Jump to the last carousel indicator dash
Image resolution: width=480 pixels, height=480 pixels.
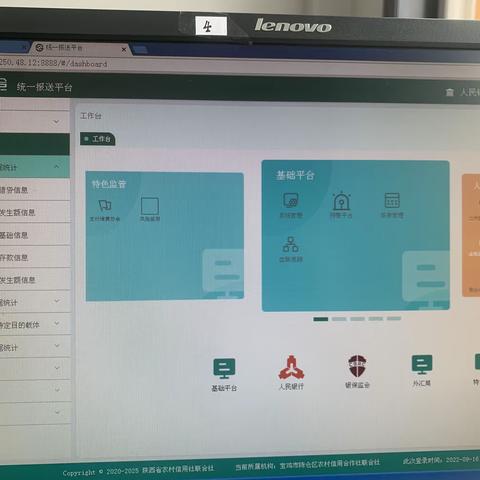click(x=394, y=318)
